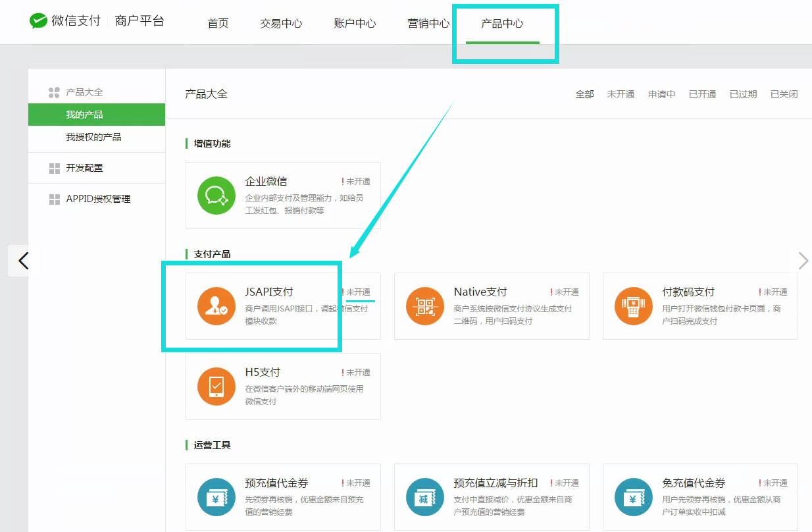The image size is (812, 532).
Task: Click the H5支付 mobile phone icon
Action: [x=216, y=386]
